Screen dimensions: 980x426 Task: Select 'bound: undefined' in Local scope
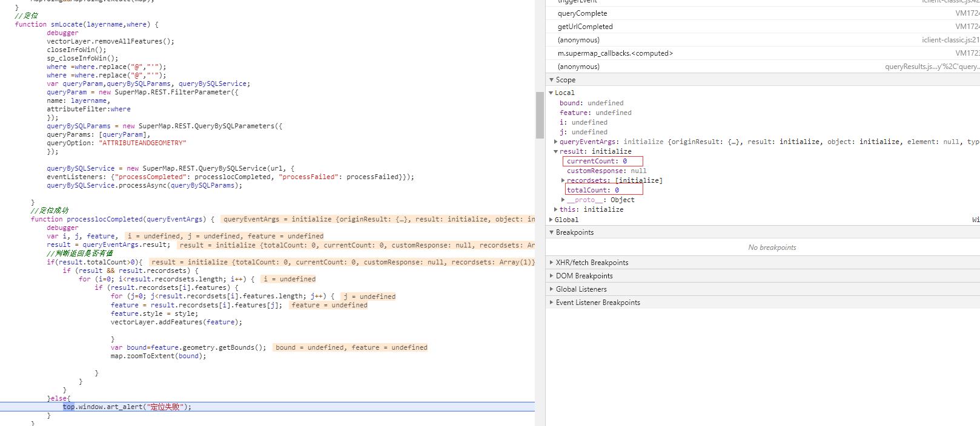(x=591, y=103)
